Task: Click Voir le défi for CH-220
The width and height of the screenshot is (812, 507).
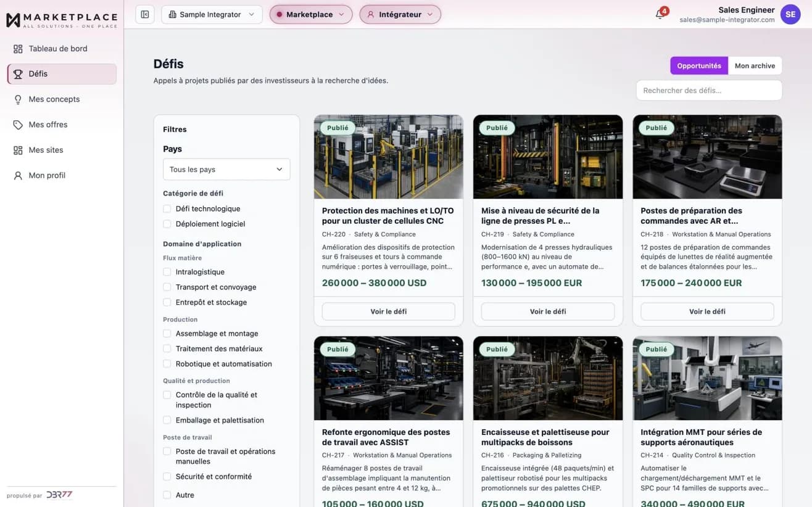Action: pos(389,311)
